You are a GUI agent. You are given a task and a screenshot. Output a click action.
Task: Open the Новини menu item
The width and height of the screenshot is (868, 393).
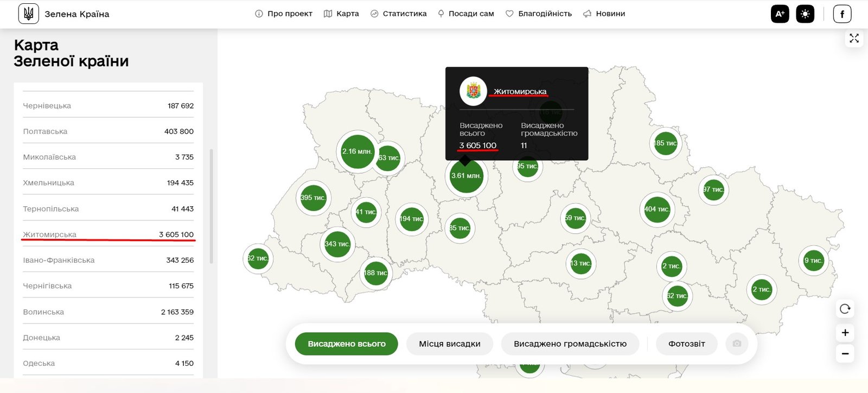click(604, 14)
